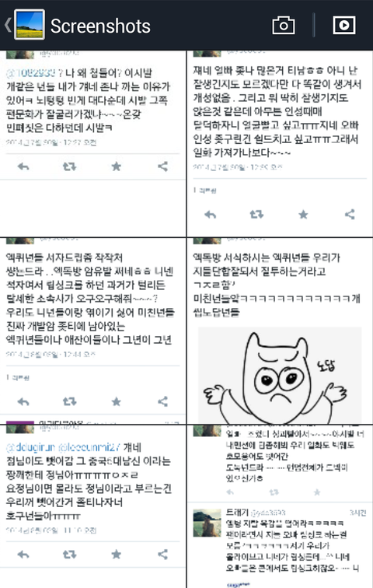Screen dimensions: 373x588
Task: Tap share icon in top-left tweet screenshot
Action: pos(162,166)
